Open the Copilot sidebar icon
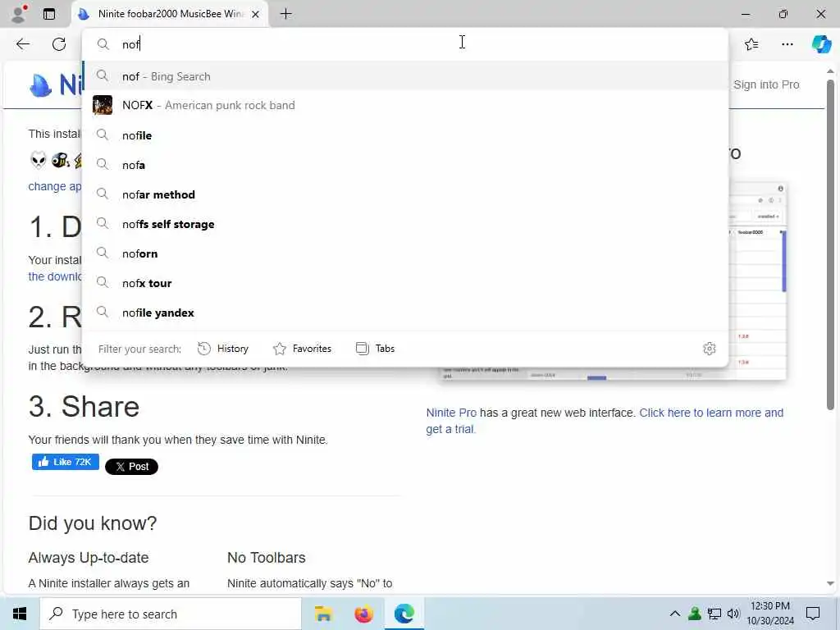Viewport: 840px width, 630px height. 820,44
